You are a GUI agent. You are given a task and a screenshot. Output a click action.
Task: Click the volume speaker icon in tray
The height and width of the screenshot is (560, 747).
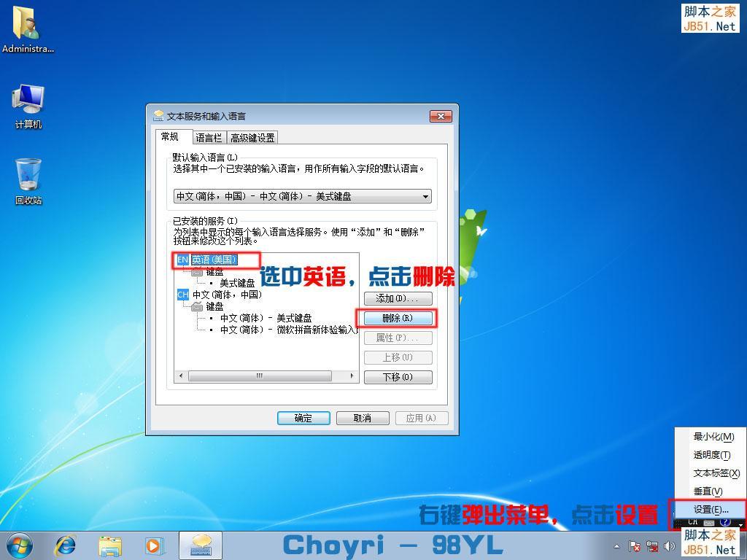pos(670,545)
